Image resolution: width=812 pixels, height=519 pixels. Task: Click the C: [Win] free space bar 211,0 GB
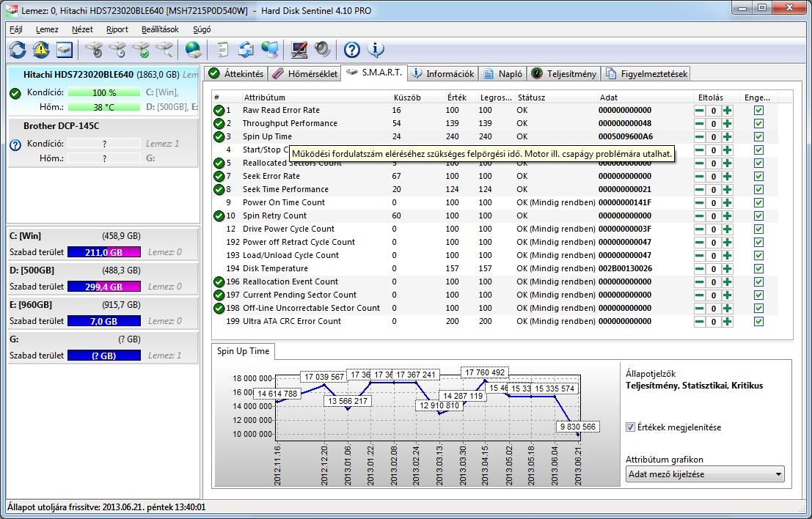(x=104, y=252)
